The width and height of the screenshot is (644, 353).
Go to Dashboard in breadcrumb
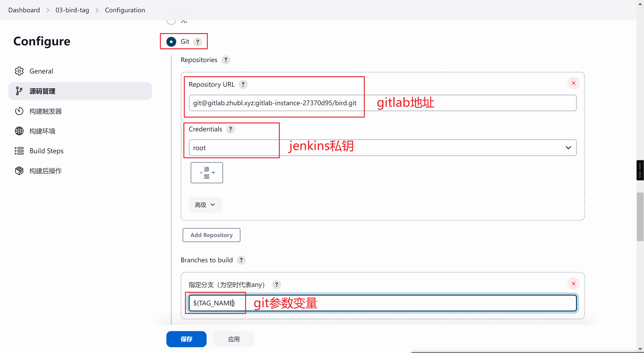[x=24, y=10]
